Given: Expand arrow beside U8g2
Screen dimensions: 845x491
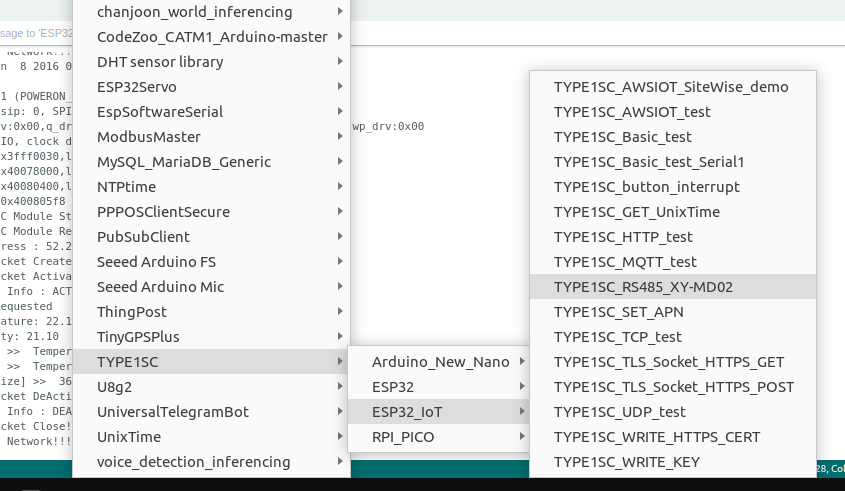Looking at the screenshot, I should point(340,386).
